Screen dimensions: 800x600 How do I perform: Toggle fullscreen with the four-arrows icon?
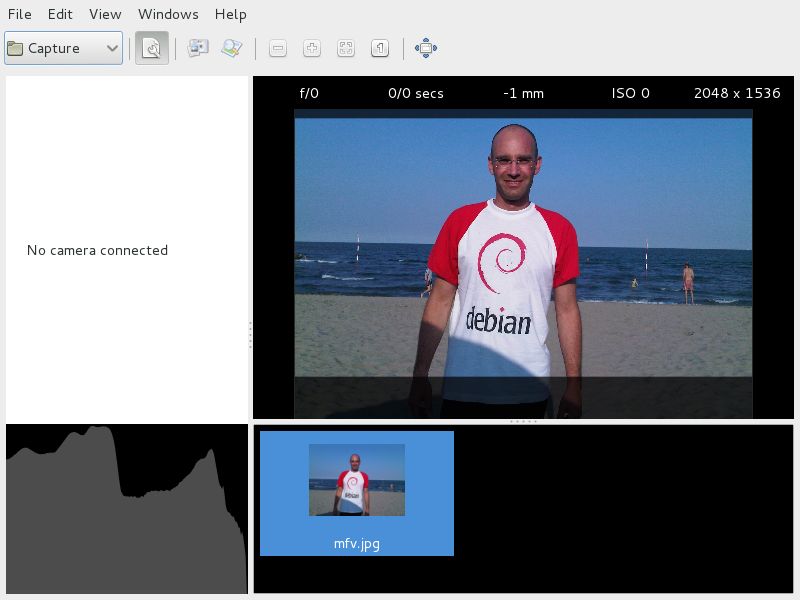[426, 48]
